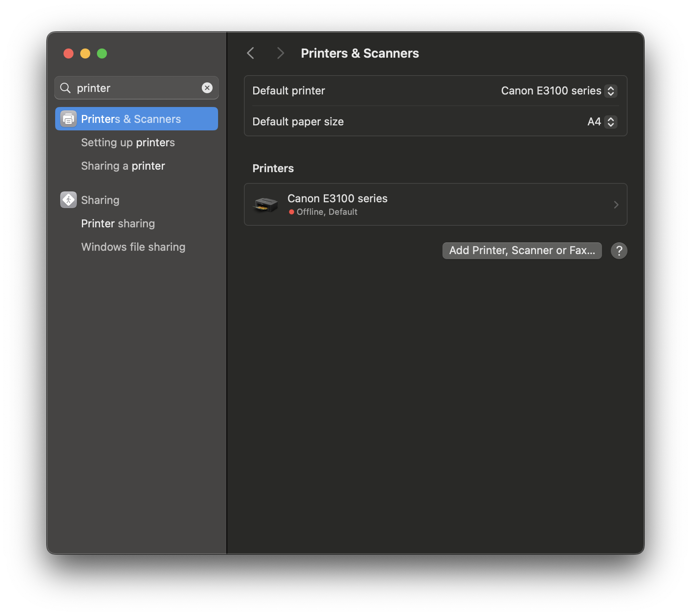Clear the search field text

pyautogui.click(x=207, y=88)
